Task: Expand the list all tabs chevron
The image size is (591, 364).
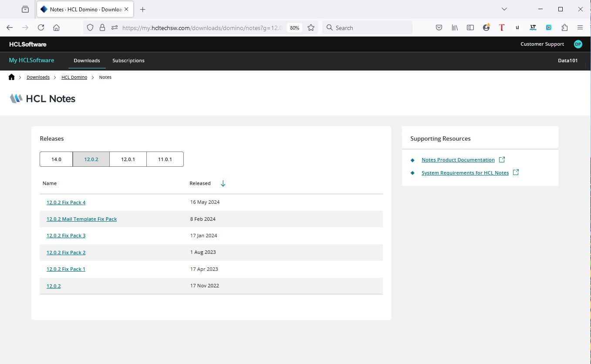Action: coord(504,9)
